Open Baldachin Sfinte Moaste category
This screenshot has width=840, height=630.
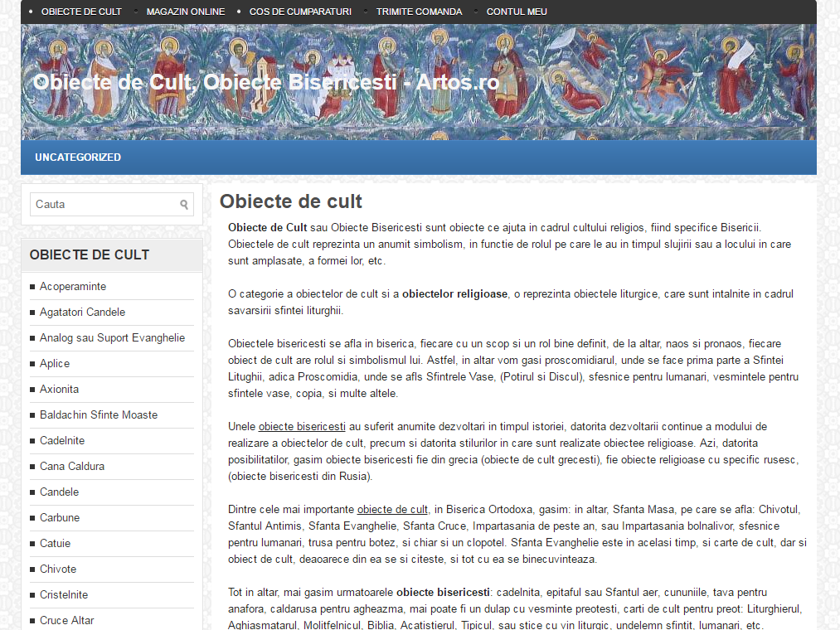[x=99, y=415]
